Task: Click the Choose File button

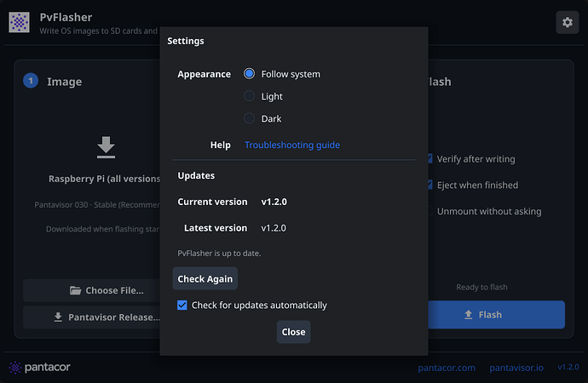Action: [x=91, y=290]
